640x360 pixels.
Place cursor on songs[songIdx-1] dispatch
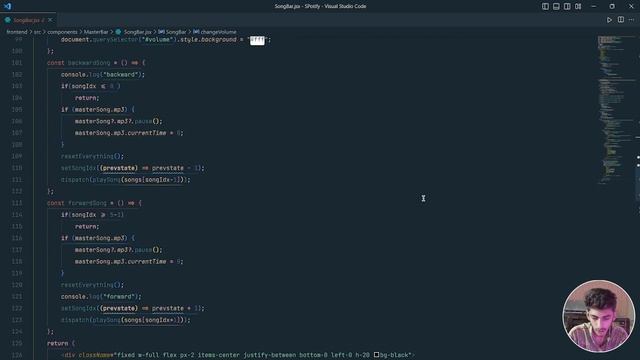(126, 180)
